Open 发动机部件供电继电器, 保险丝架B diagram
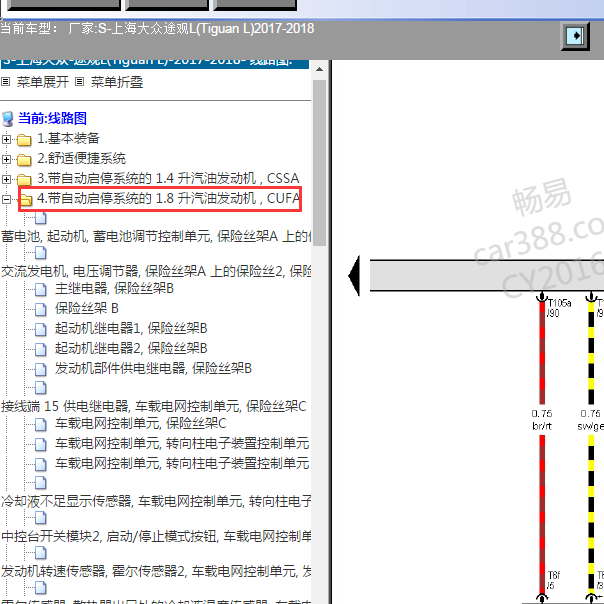 click(153, 368)
